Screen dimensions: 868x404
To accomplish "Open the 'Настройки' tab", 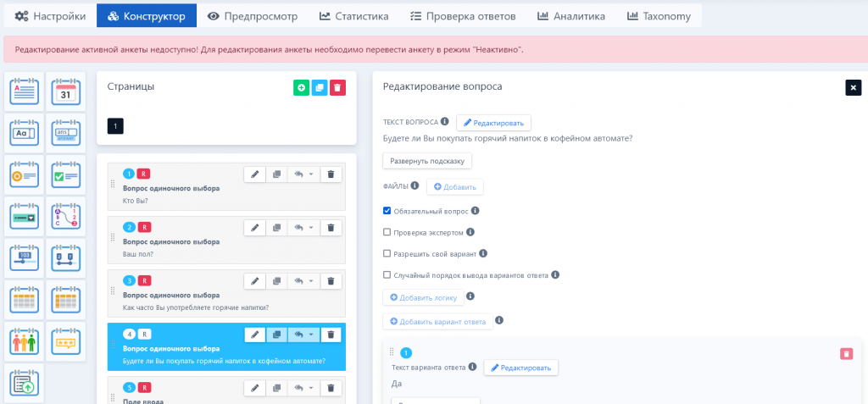I will (x=50, y=16).
